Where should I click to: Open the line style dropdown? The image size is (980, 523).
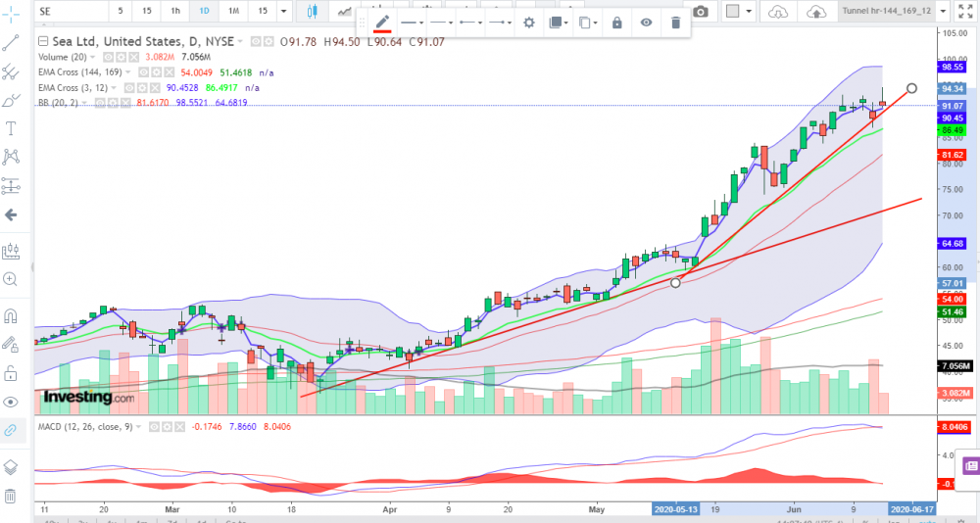tap(442, 23)
